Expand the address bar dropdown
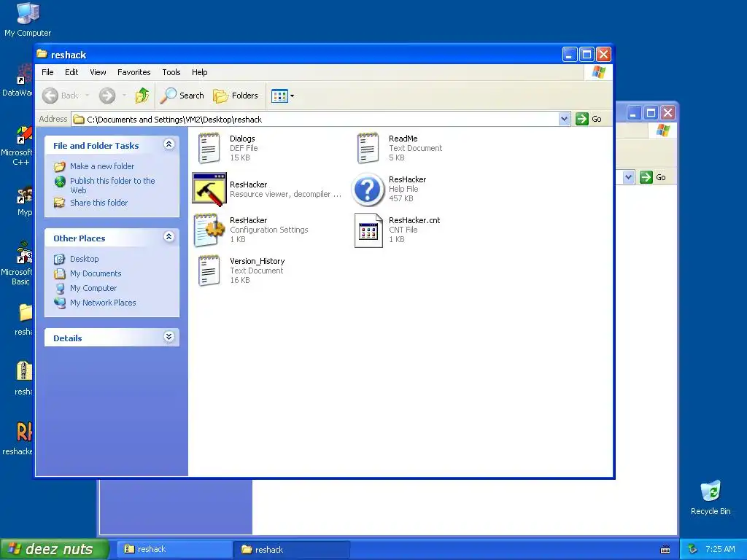Viewport: 747px width, 560px height. click(564, 119)
